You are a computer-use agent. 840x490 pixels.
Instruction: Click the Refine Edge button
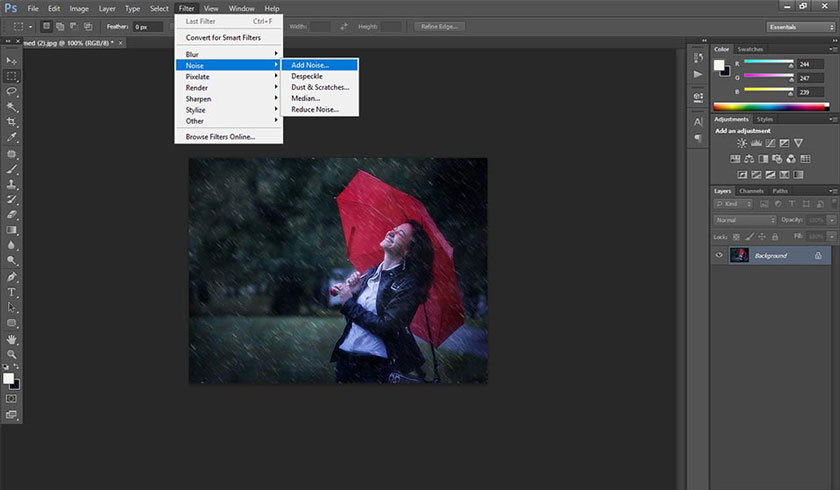click(439, 26)
